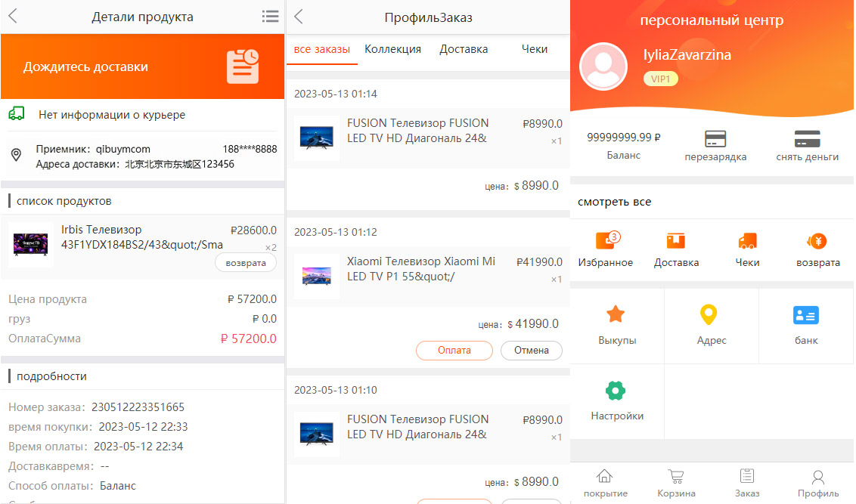
Task: Go back from the Детали продукта screen
Action: (13, 17)
